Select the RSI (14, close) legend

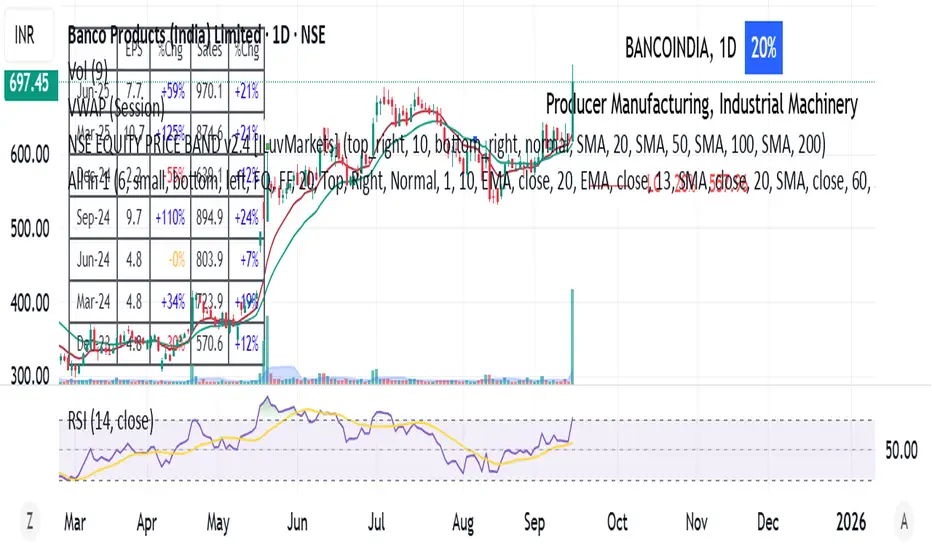(111, 421)
